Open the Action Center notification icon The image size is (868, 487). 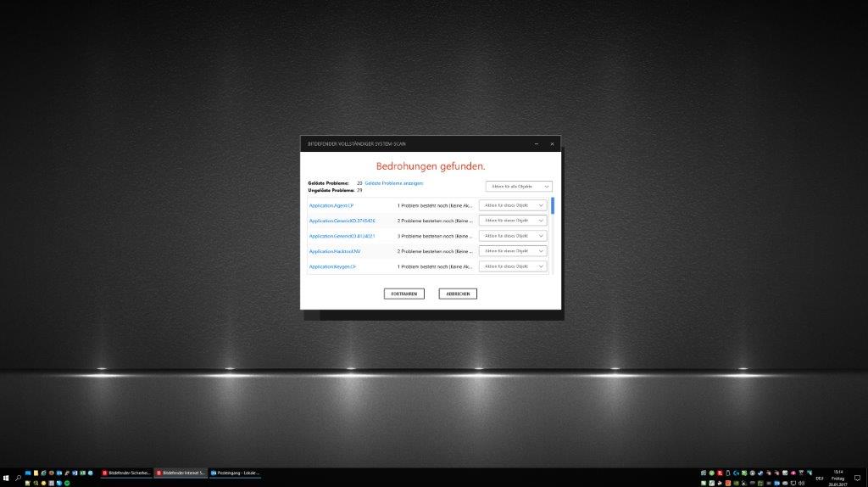pos(857,479)
